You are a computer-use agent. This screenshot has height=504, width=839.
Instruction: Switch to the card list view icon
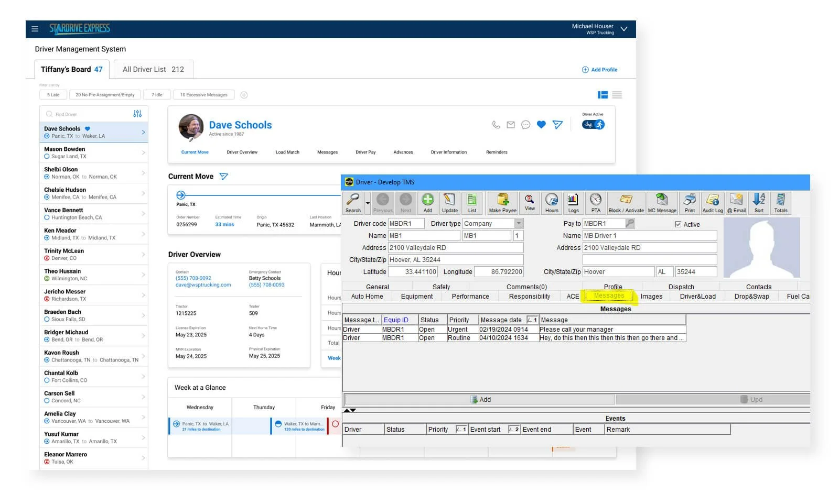pos(603,95)
